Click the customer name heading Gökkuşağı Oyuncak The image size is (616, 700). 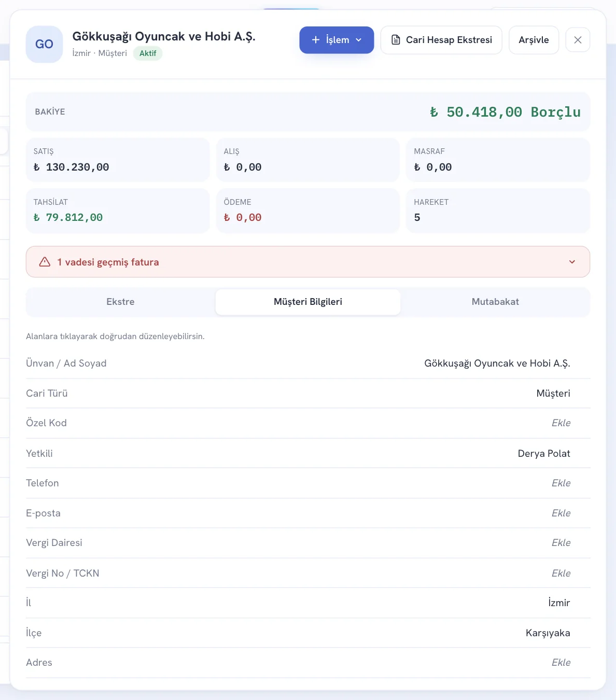pyautogui.click(x=164, y=36)
